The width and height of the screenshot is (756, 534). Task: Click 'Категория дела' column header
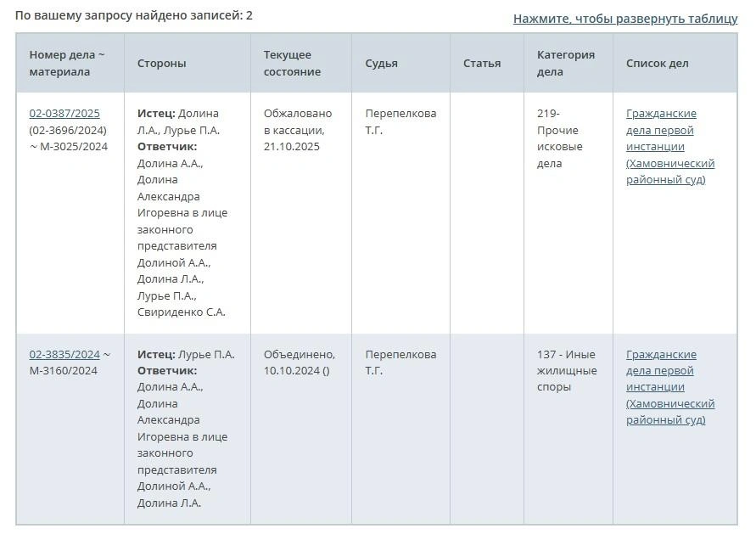pos(566,64)
